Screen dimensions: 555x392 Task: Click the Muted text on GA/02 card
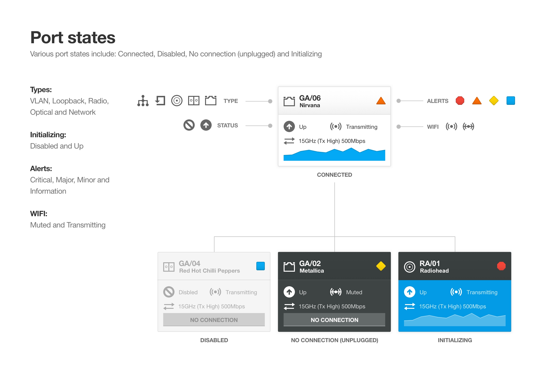click(354, 292)
